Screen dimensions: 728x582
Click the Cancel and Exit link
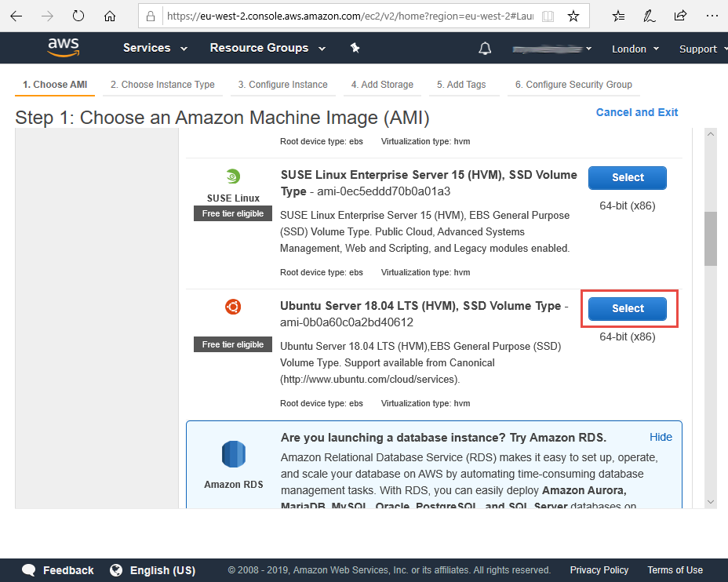coord(636,112)
